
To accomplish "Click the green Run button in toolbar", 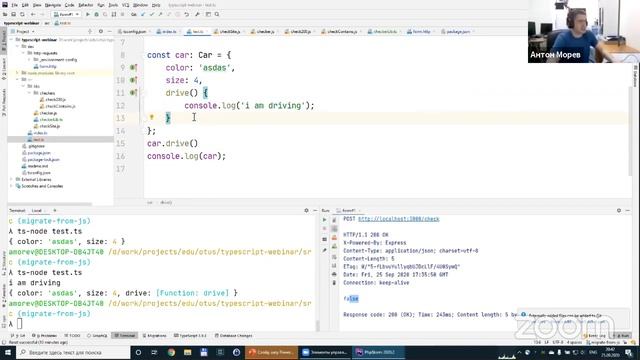I will pos(88,14).
